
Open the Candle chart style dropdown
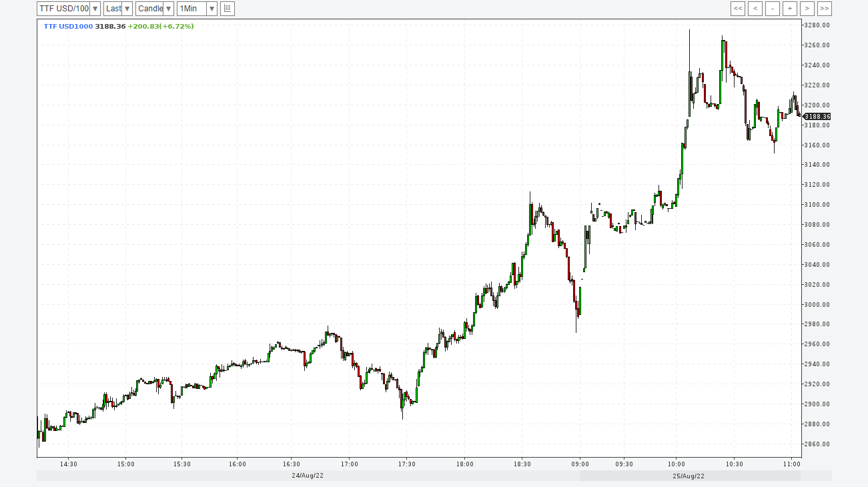155,9
